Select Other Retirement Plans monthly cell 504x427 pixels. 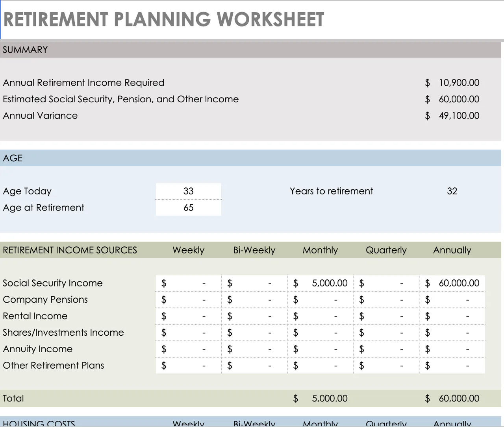coord(320,366)
